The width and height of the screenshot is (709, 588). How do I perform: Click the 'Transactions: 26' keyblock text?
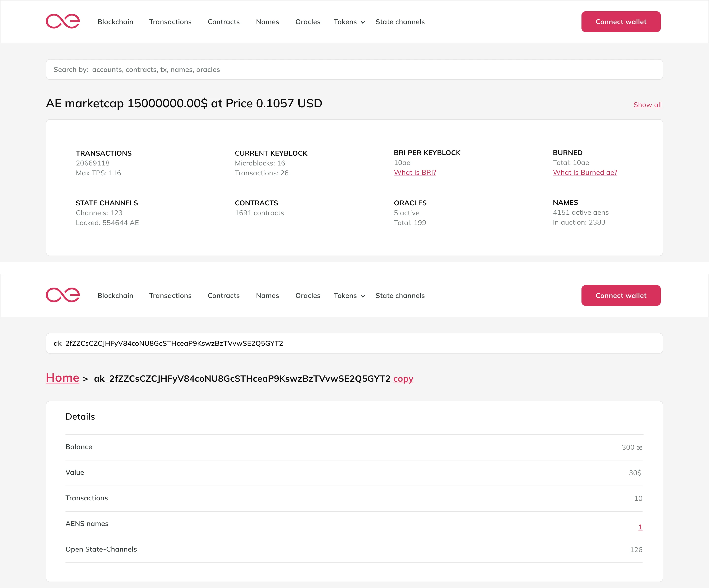pyautogui.click(x=262, y=173)
